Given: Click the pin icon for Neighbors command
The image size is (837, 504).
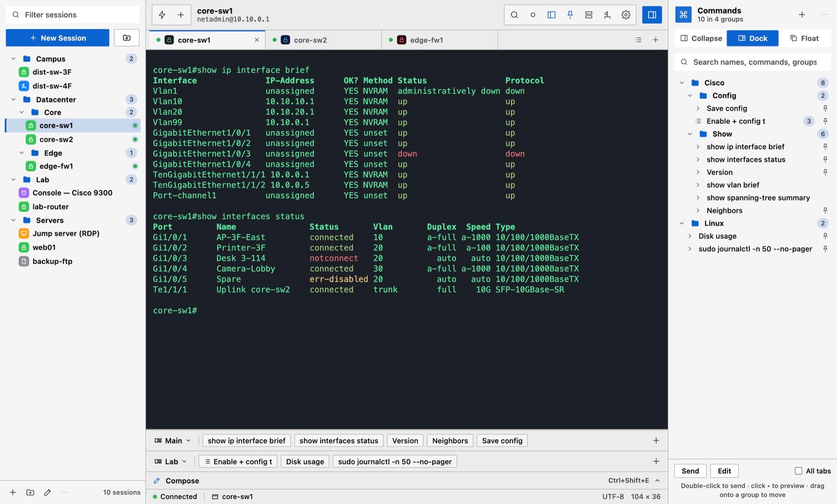Looking at the screenshot, I should tap(825, 210).
